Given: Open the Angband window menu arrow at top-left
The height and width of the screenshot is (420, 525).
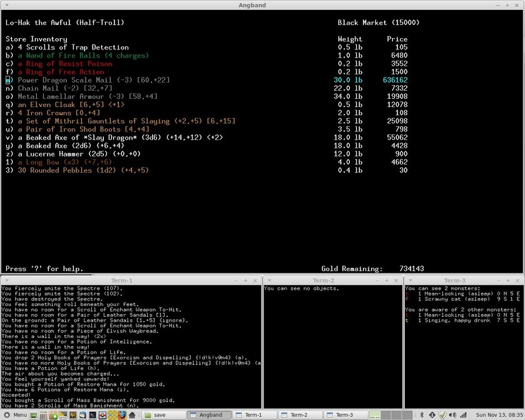Looking at the screenshot, I should click(x=6, y=6).
